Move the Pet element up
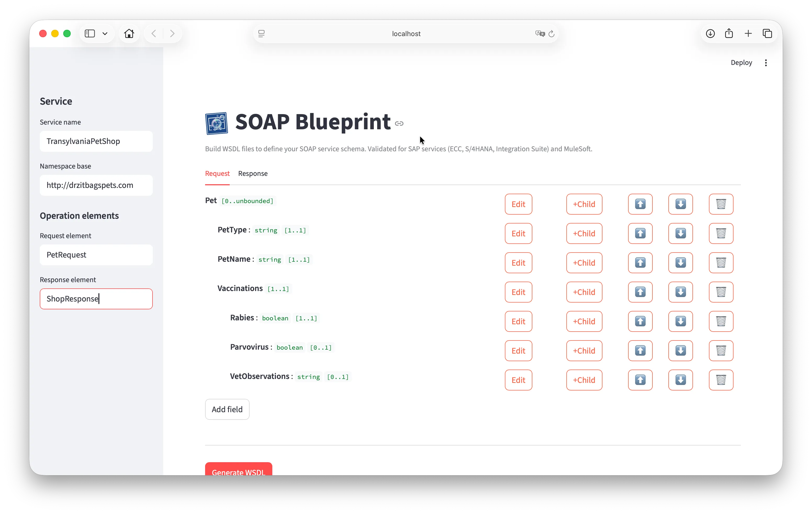The image size is (812, 514). click(640, 204)
